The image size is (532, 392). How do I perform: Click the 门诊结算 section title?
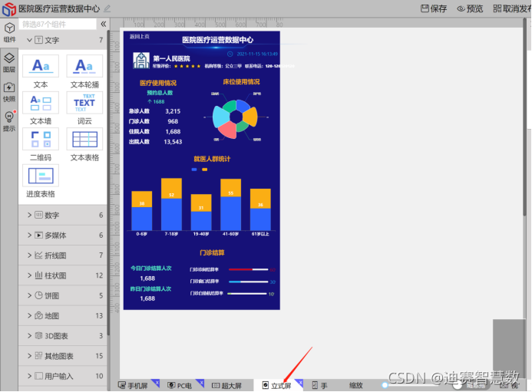point(212,252)
